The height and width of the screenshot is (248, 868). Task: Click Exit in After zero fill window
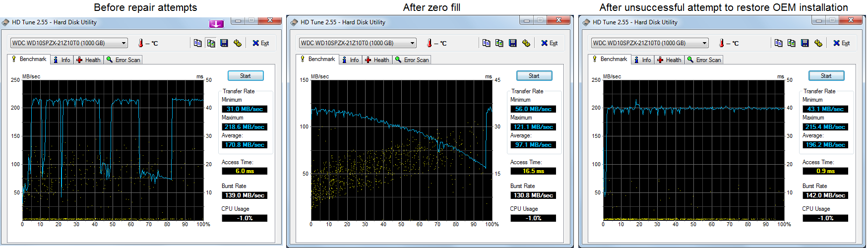(x=549, y=43)
